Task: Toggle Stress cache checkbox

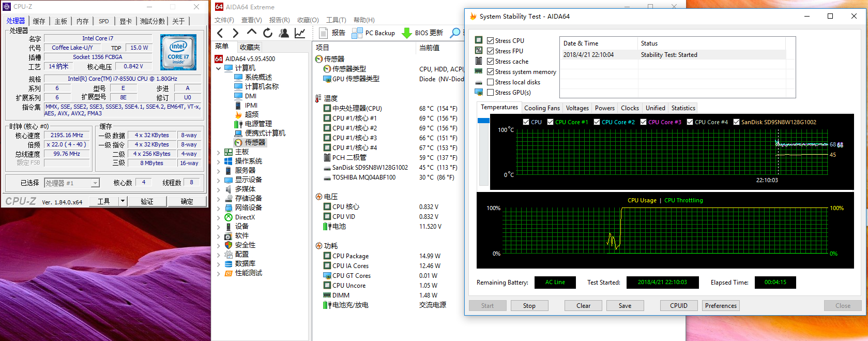Action: pos(490,61)
